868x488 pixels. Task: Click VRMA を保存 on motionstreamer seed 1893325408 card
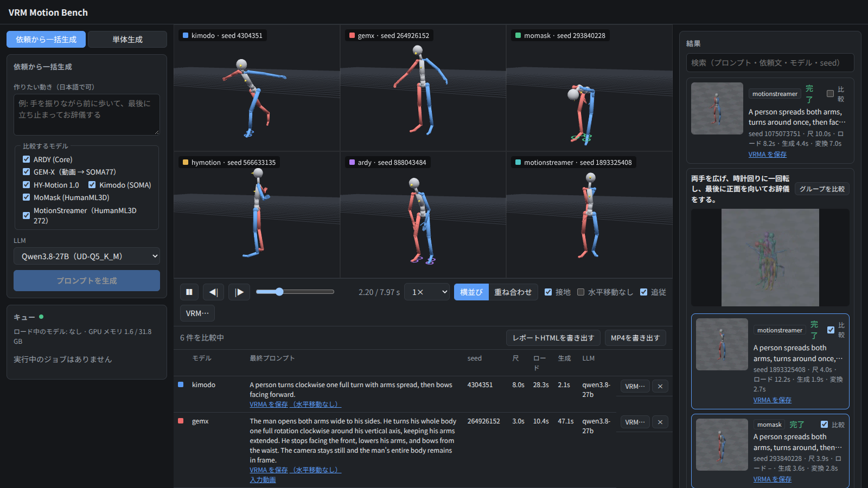click(x=773, y=400)
